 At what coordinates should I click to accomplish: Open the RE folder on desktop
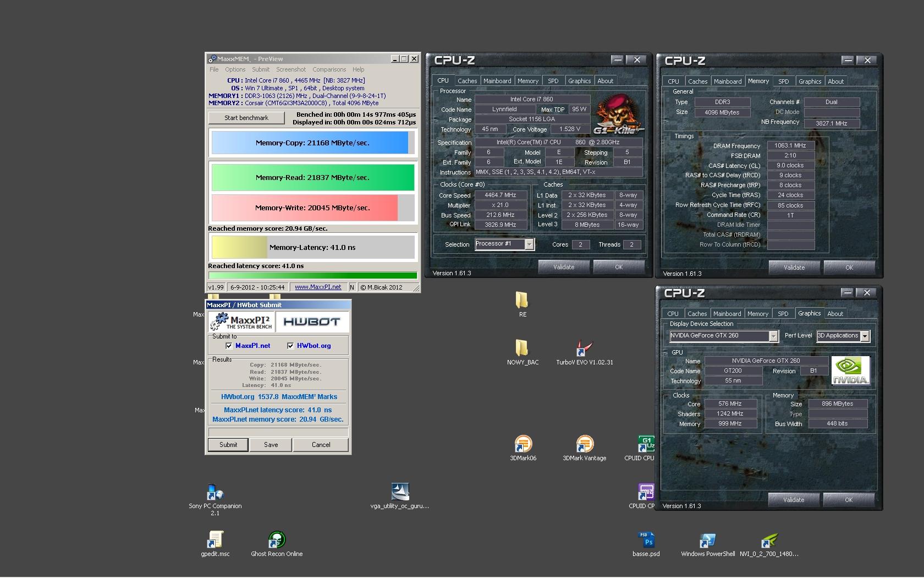tap(522, 301)
